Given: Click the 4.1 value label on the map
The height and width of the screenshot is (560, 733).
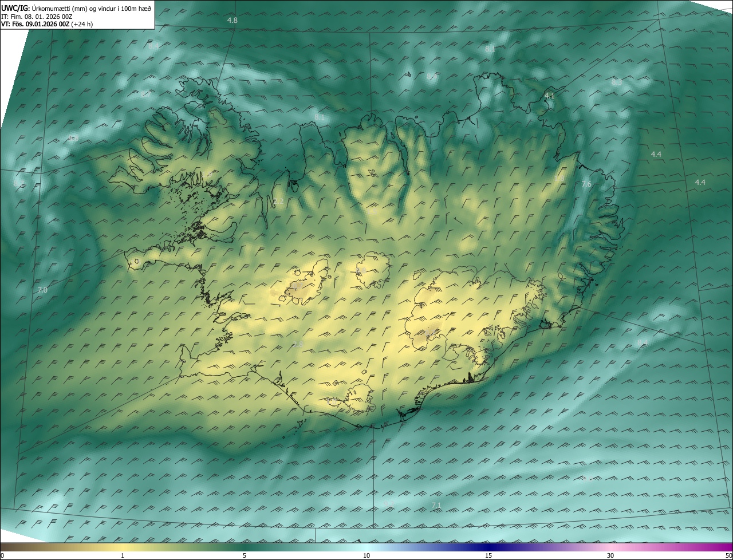Looking at the screenshot, I should [x=549, y=96].
